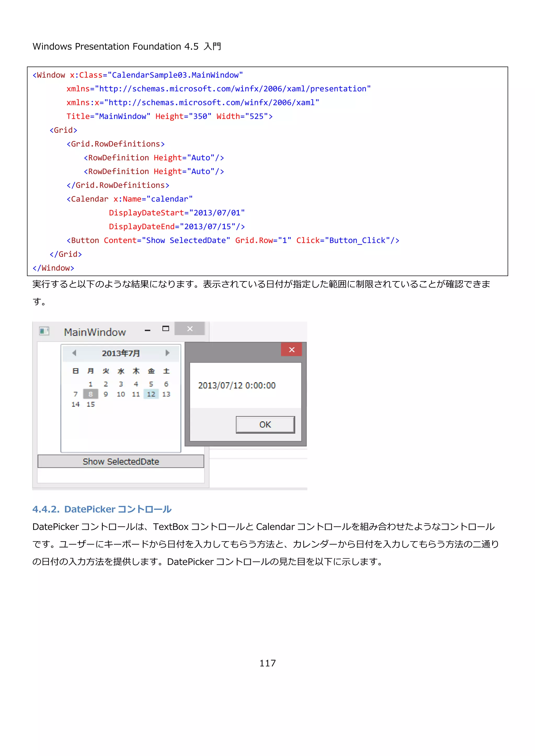Minimize the MainWindow window
The width and height of the screenshot is (535, 756).
(x=148, y=330)
